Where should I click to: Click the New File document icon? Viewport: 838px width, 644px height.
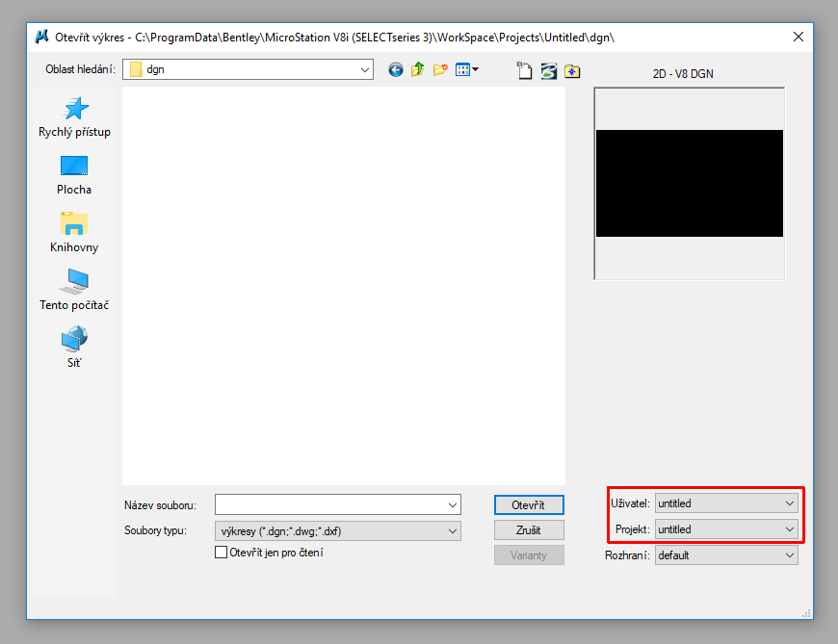525,70
